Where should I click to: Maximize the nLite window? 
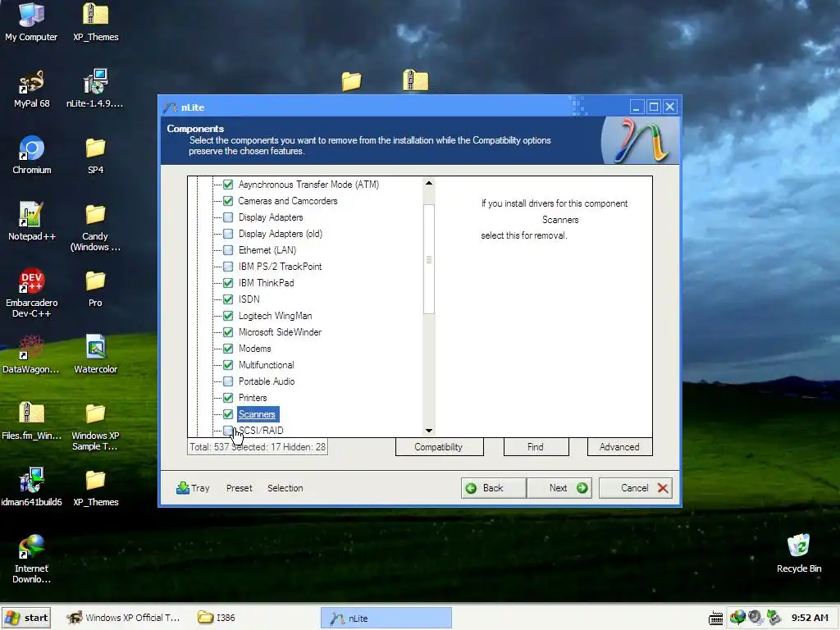[654, 107]
